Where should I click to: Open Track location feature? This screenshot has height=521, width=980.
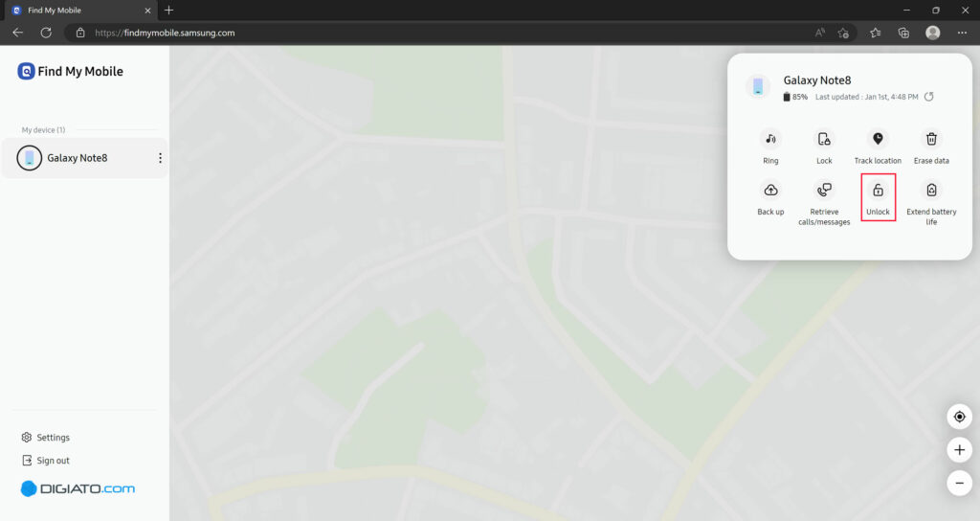click(x=878, y=139)
